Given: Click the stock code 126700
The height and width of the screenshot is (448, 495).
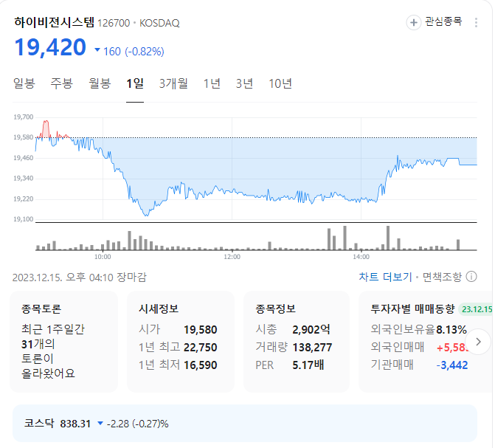Looking at the screenshot, I should pos(114,23).
